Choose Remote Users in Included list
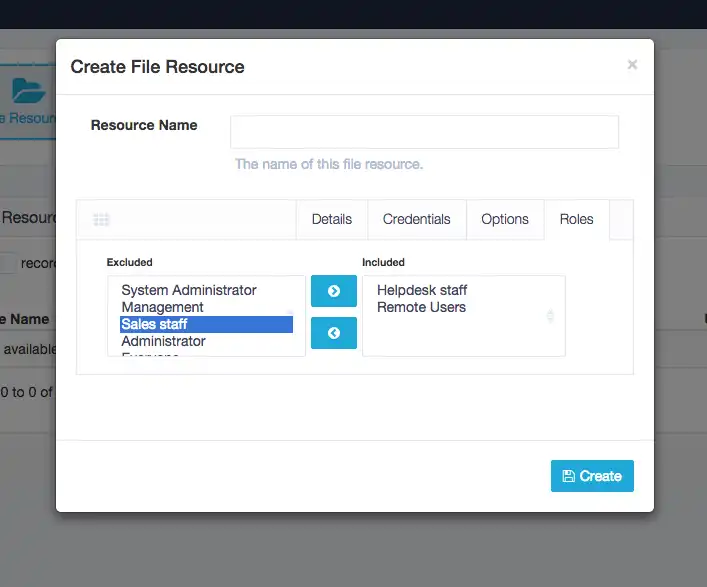The image size is (707, 587). tap(421, 307)
